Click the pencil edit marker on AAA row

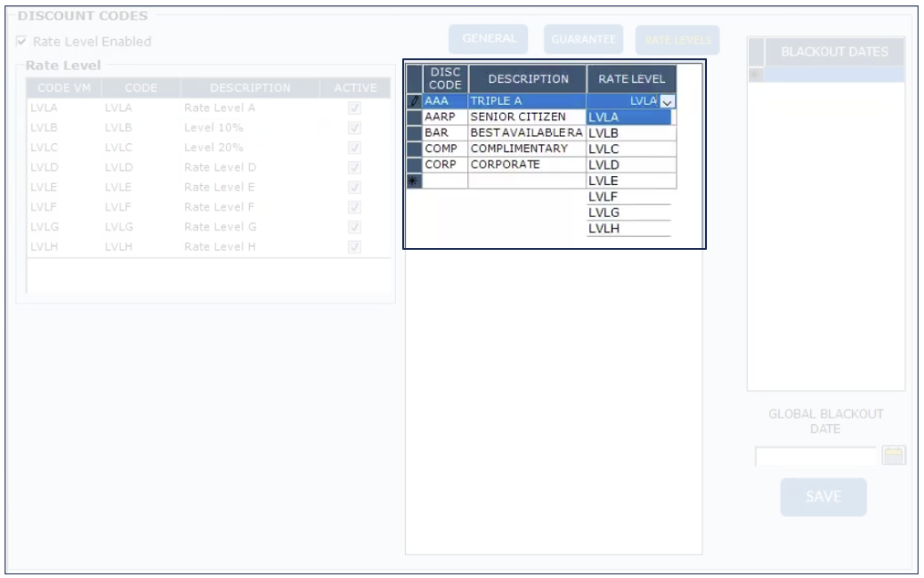point(414,101)
